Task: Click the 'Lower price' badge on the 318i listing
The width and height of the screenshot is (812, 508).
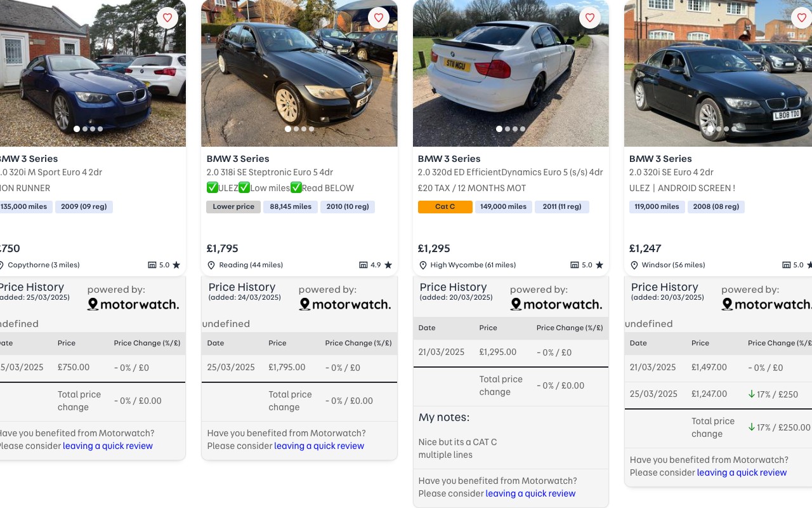Action: (x=233, y=206)
